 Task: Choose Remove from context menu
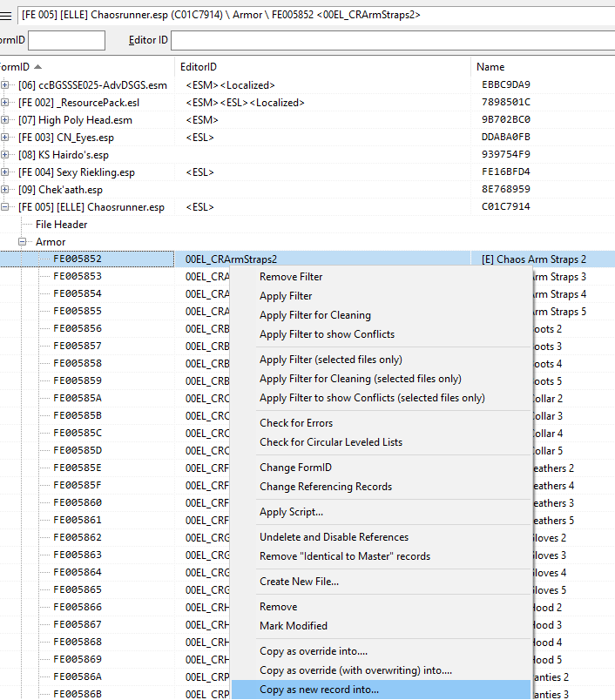pyautogui.click(x=278, y=607)
